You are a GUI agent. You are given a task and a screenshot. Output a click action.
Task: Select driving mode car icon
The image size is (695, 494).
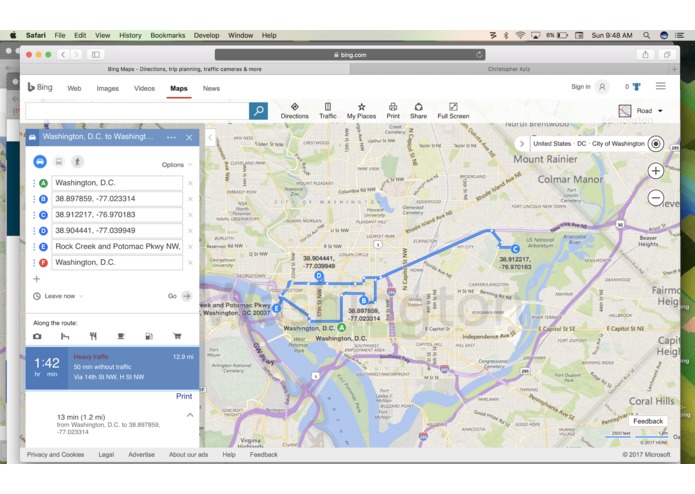click(x=40, y=162)
